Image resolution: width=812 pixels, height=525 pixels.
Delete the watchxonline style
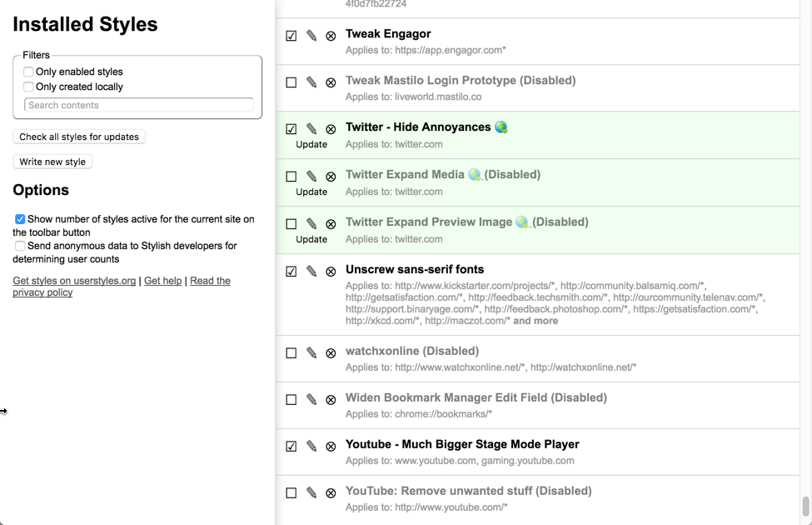pos(330,352)
